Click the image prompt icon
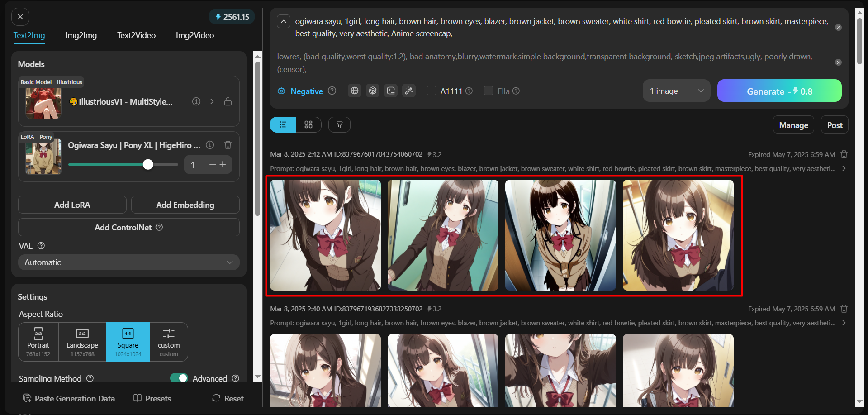Screen dimensions: 868x415 click(391, 91)
